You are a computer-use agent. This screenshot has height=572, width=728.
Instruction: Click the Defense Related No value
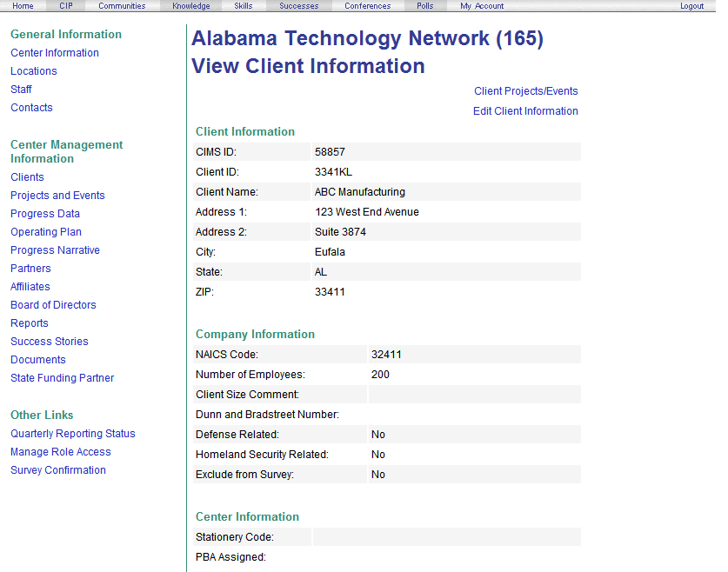pos(378,435)
